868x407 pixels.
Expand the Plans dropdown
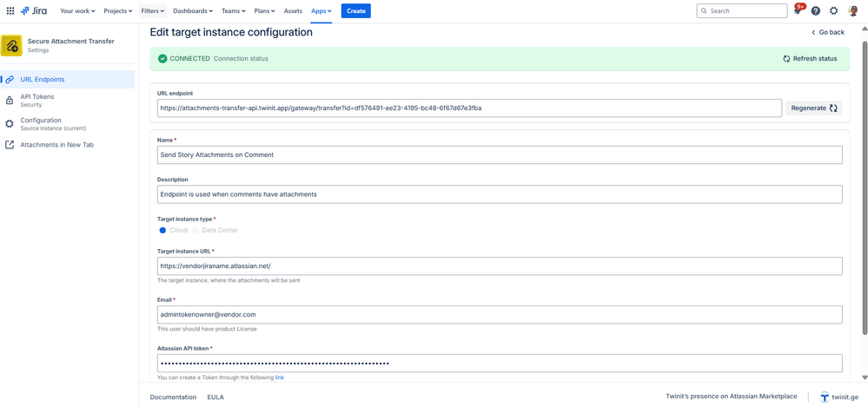pos(266,10)
